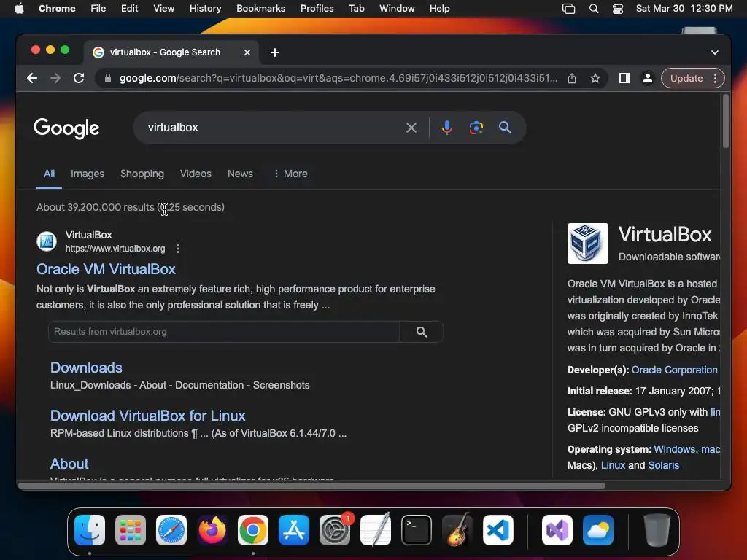Open the Profiles menu
Image resolution: width=747 pixels, height=560 pixels.
[x=317, y=9]
